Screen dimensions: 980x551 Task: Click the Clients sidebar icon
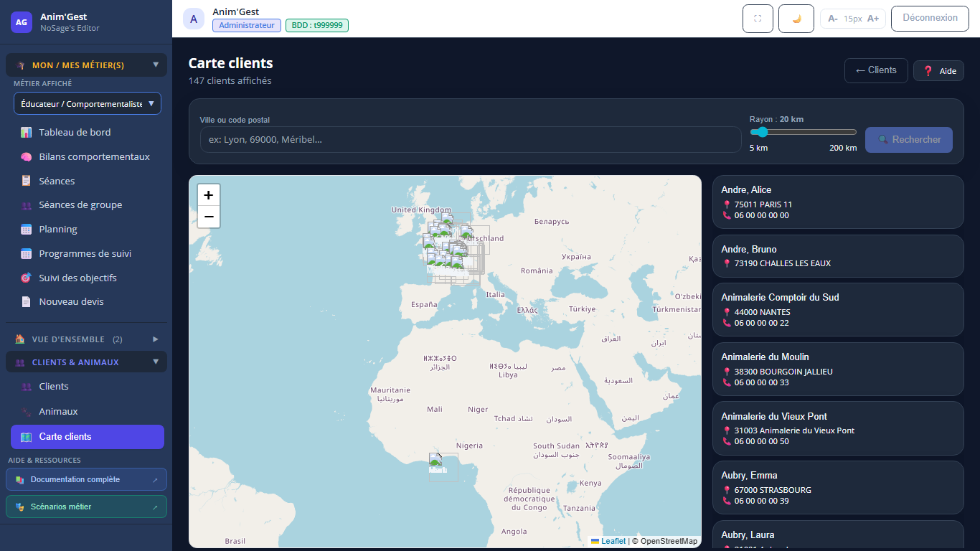tap(27, 387)
